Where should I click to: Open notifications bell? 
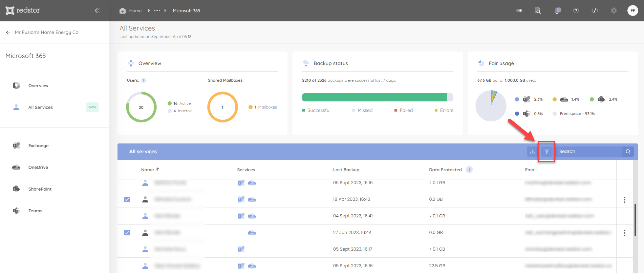pos(557,11)
